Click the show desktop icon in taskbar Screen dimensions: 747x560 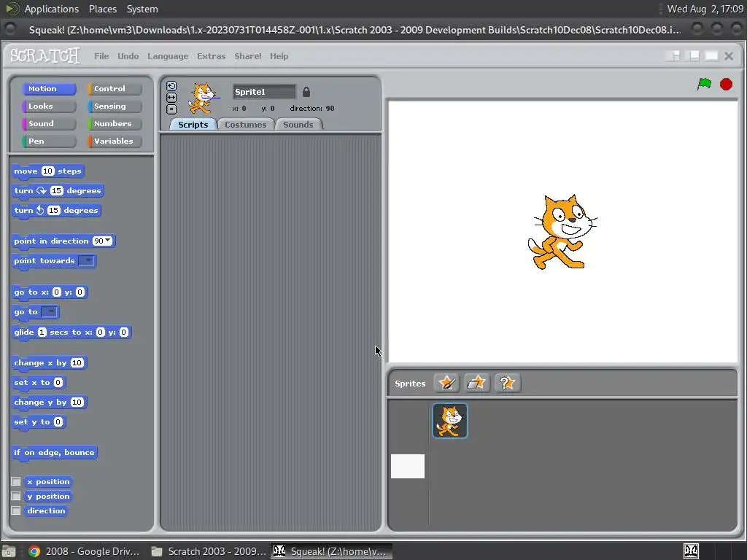pos(9,551)
